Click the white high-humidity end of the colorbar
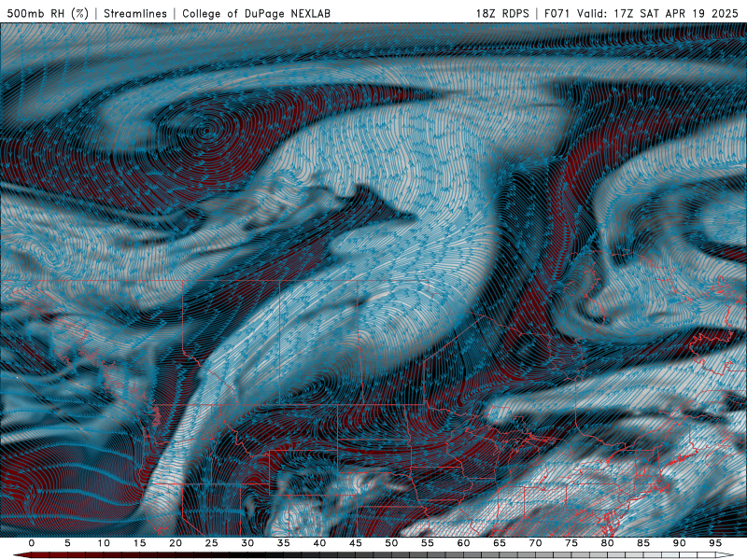 click(x=726, y=555)
